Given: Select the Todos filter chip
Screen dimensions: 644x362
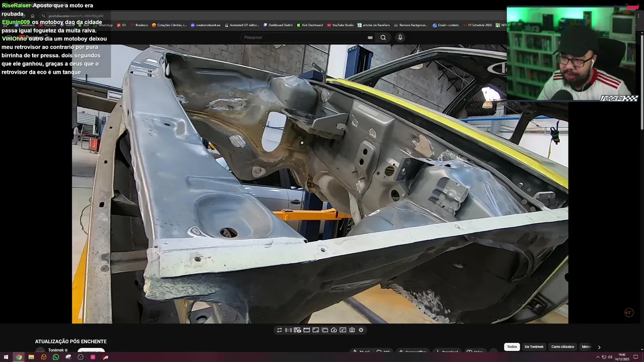Looking at the screenshot, I should coord(512,347).
